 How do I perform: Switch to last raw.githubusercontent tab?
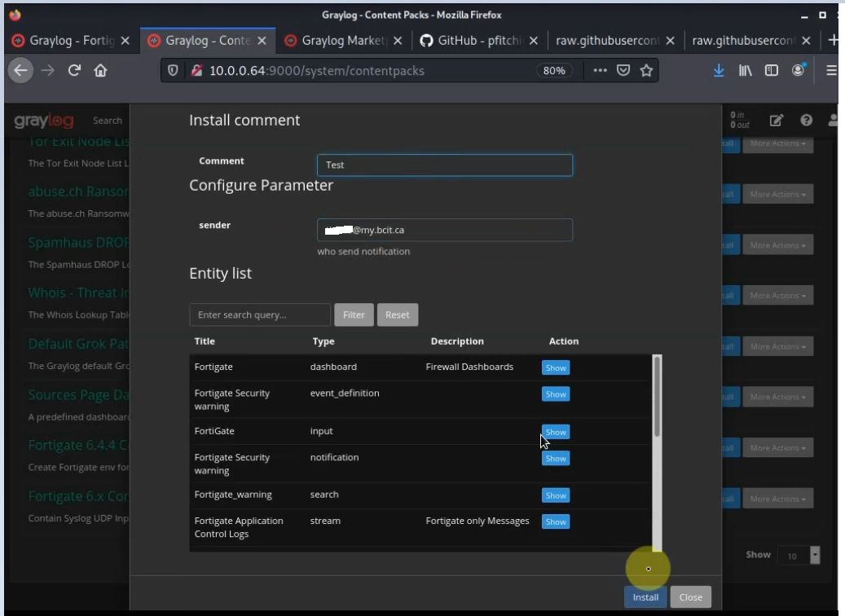pos(743,41)
